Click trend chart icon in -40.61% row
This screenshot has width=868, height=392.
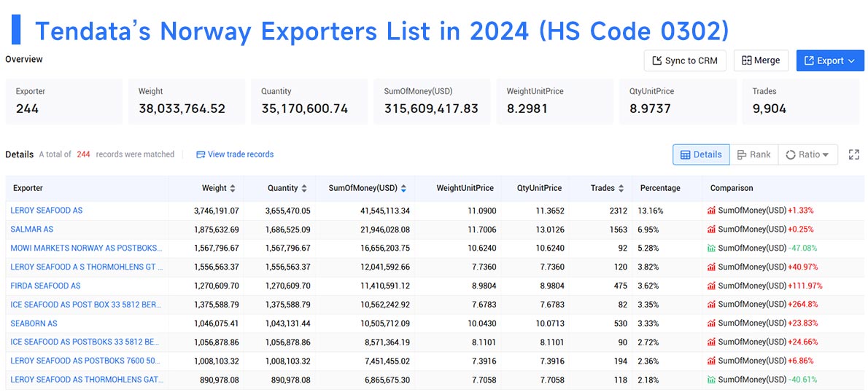click(x=711, y=380)
